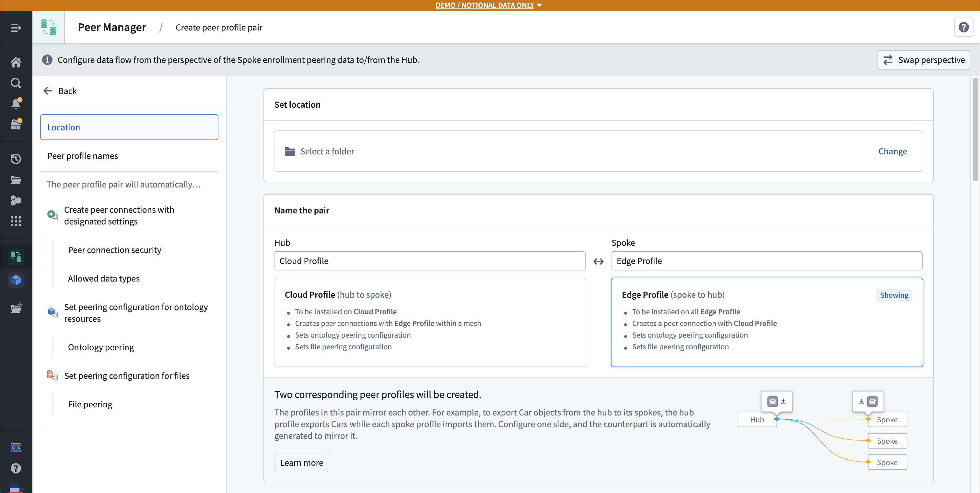Screen dimensions: 980x493
Task: Open the gift box updates icon
Action: [16, 124]
